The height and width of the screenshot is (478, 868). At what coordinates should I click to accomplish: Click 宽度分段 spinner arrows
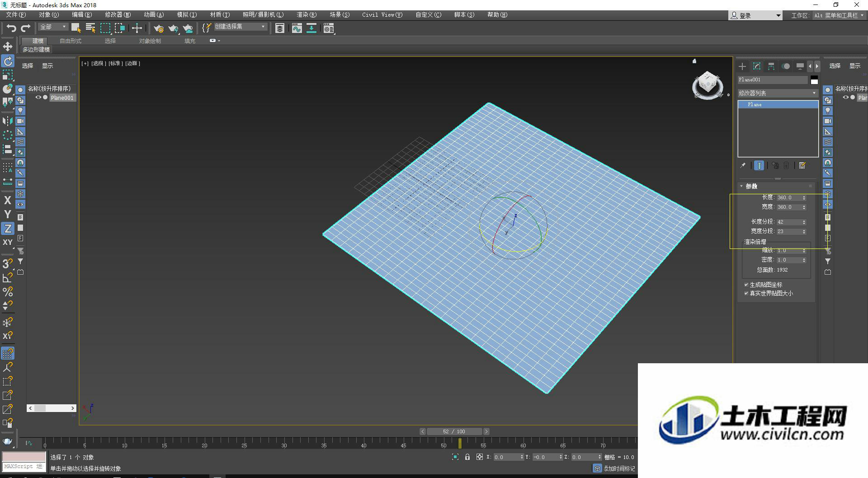click(x=804, y=231)
